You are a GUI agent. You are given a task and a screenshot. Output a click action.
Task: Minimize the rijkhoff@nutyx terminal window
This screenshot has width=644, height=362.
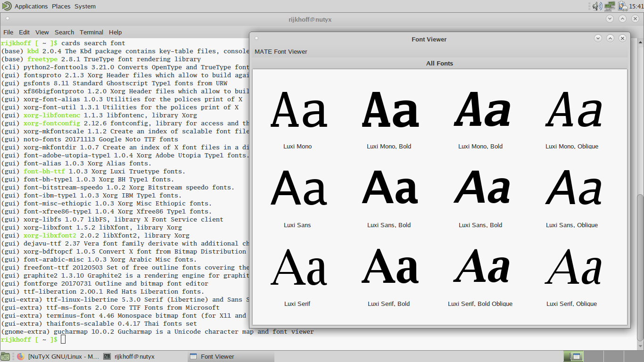(x=610, y=19)
